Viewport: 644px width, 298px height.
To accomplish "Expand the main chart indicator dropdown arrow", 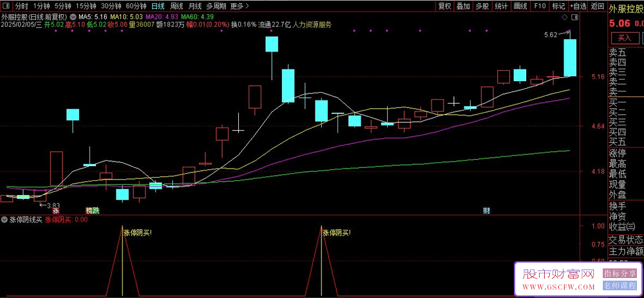I will [x=73, y=17].
